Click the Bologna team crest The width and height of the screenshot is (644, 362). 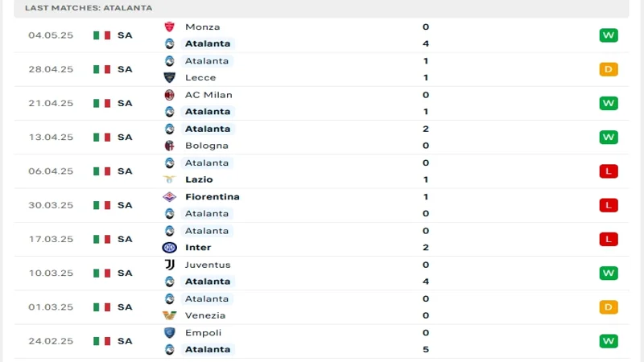click(x=169, y=146)
